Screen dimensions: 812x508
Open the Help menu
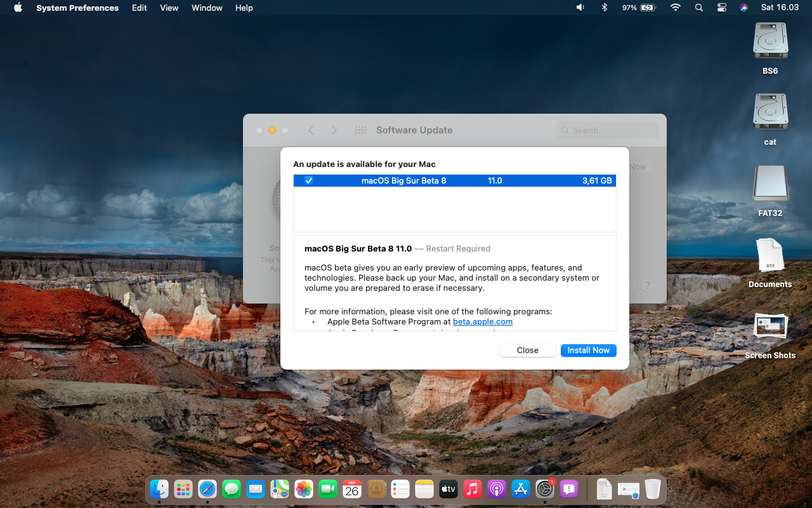[244, 8]
